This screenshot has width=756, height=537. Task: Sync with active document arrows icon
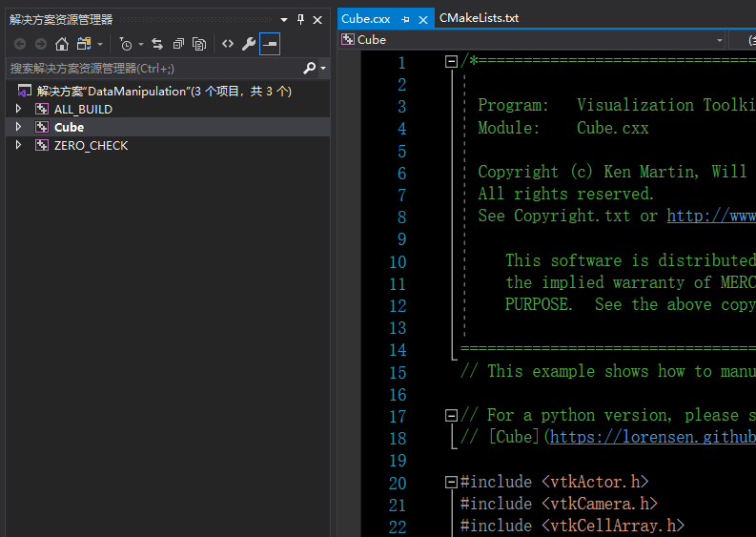[x=157, y=45]
